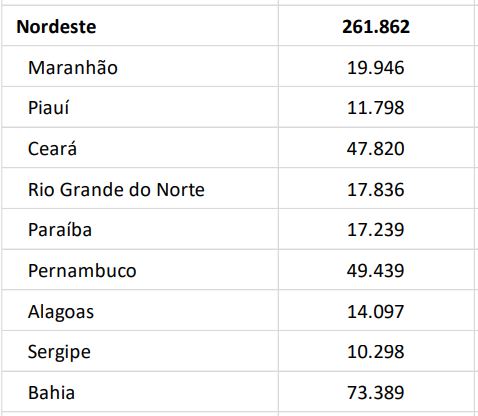Select the value 17.239
Viewport: 478px width, 416px height.
pyautogui.click(x=376, y=229)
